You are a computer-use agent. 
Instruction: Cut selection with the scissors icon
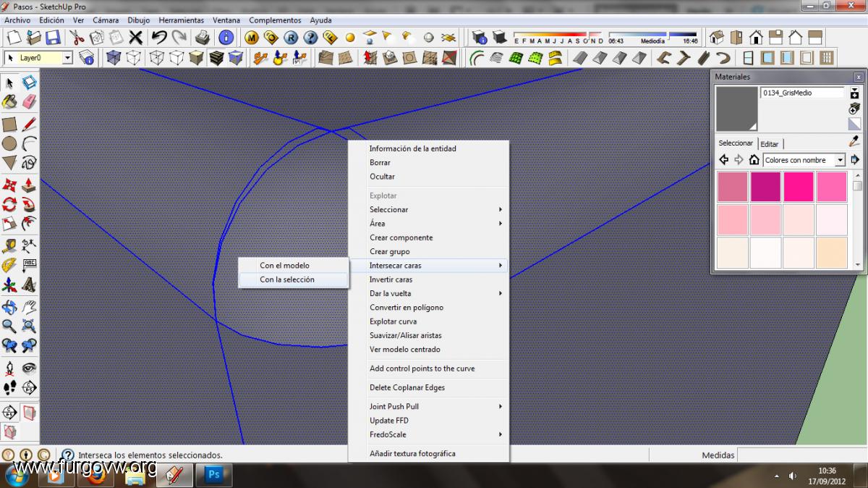(x=77, y=38)
